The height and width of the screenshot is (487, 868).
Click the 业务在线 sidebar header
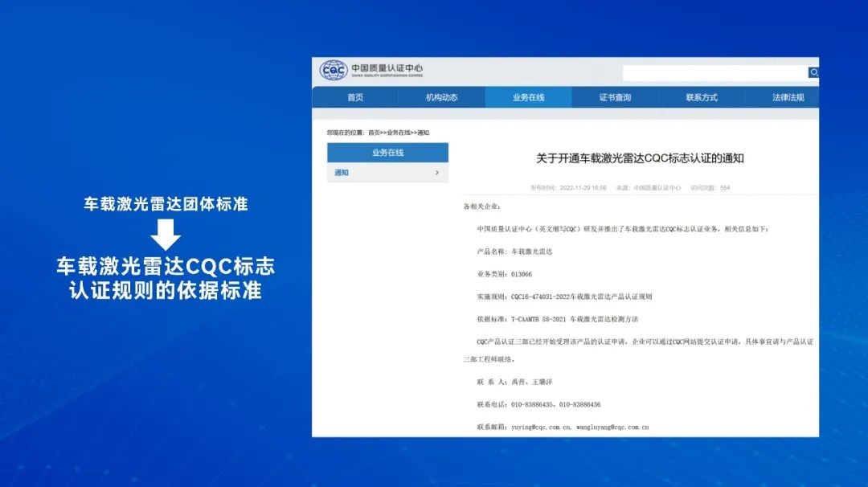387,153
